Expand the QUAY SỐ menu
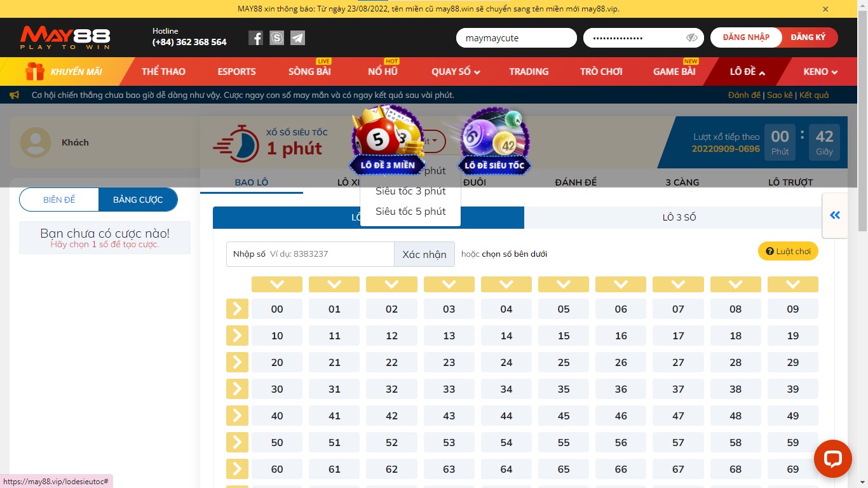This screenshot has width=868, height=488. (456, 72)
